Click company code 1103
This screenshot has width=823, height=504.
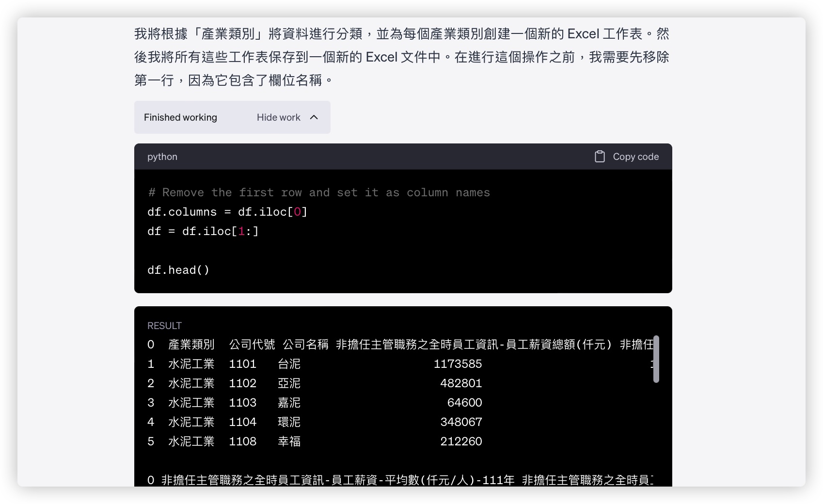242,403
